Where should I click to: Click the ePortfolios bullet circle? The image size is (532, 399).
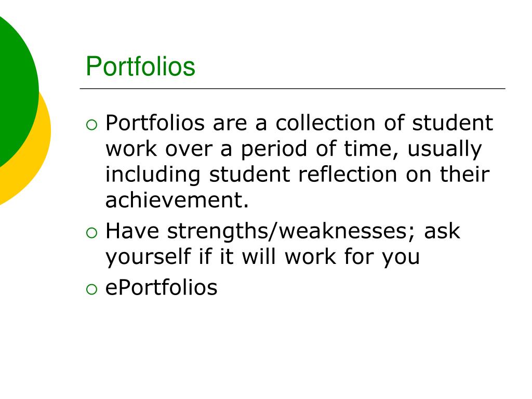point(91,289)
